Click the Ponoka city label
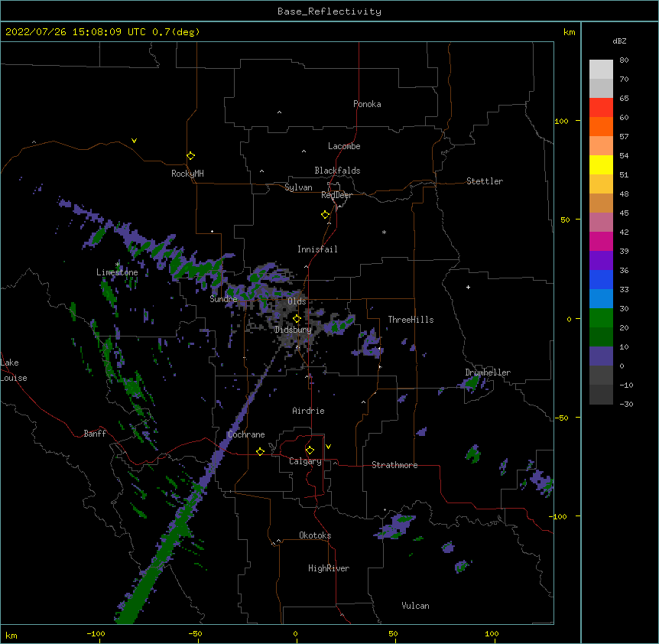659x644 pixels. click(367, 104)
